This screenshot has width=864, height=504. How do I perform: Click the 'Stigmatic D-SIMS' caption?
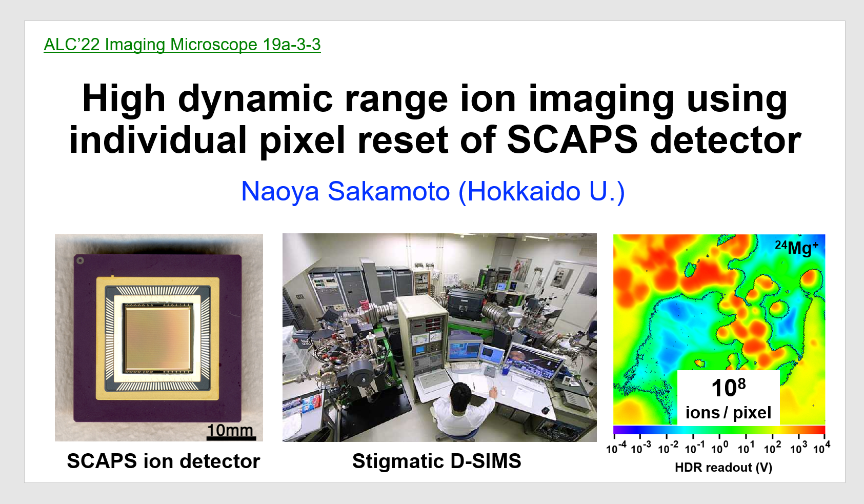(436, 461)
